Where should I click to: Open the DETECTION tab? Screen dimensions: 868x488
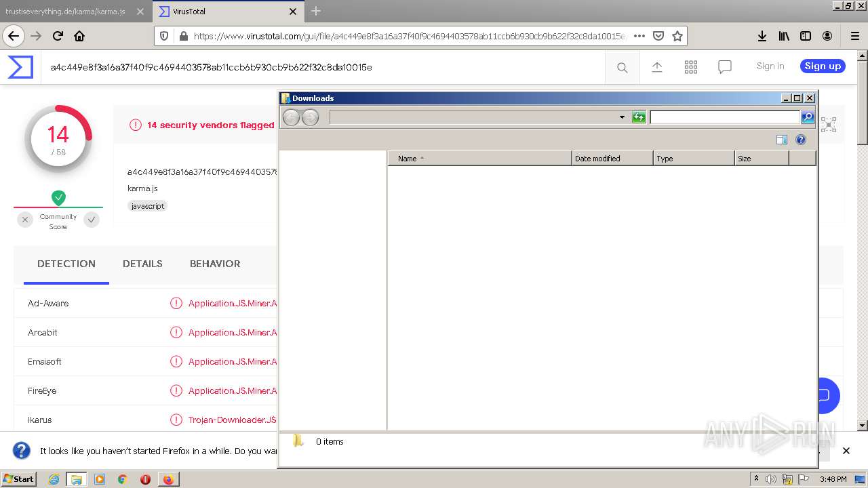click(x=66, y=264)
